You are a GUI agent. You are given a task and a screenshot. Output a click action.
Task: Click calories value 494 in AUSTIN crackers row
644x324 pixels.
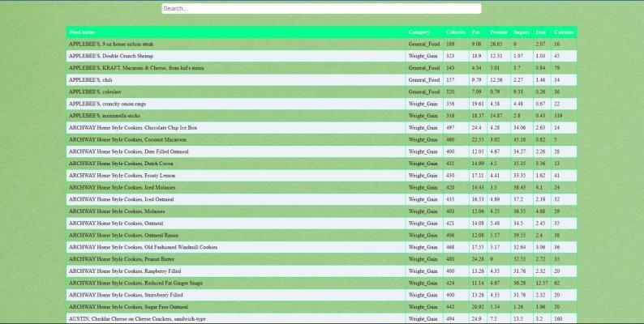point(450,318)
